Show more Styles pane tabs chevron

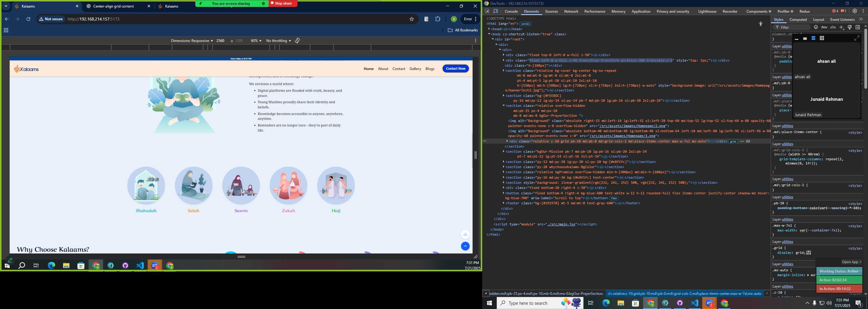point(861,19)
